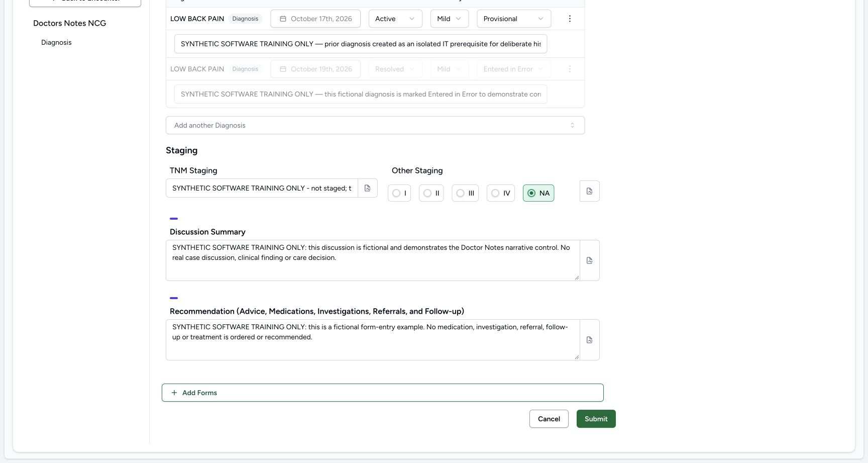Click Add Forms button
Image resolution: width=868 pixels, height=463 pixels.
(383, 393)
